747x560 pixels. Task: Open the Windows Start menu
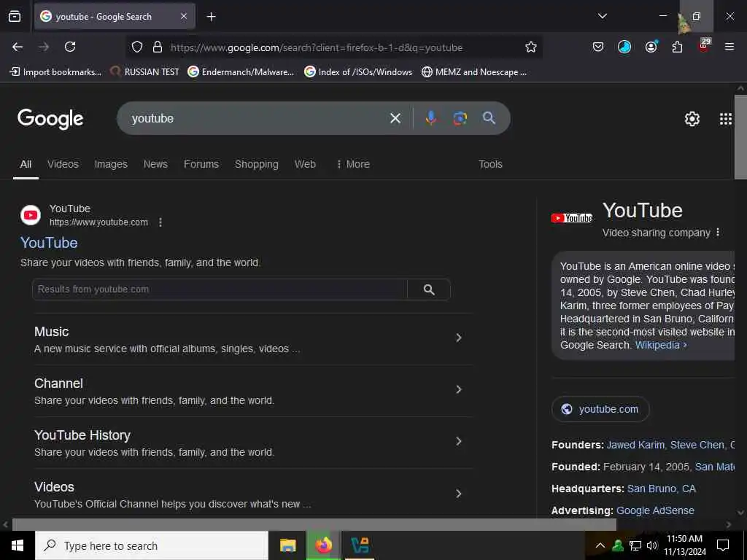point(18,545)
